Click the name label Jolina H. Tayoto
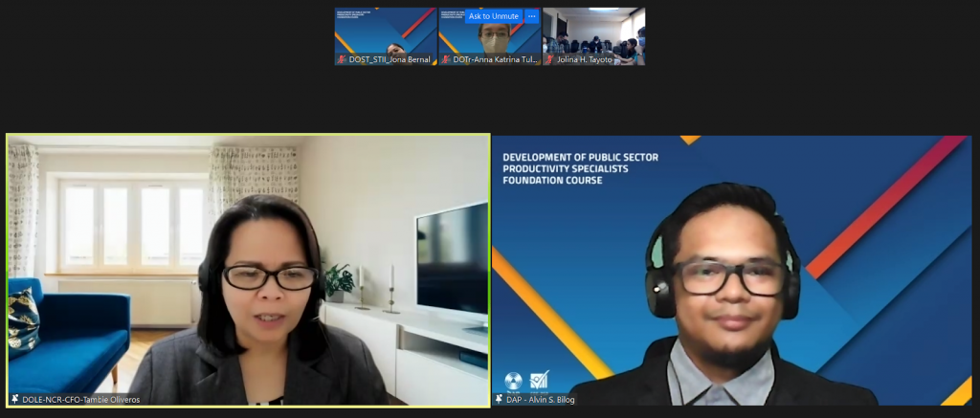 [587, 60]
